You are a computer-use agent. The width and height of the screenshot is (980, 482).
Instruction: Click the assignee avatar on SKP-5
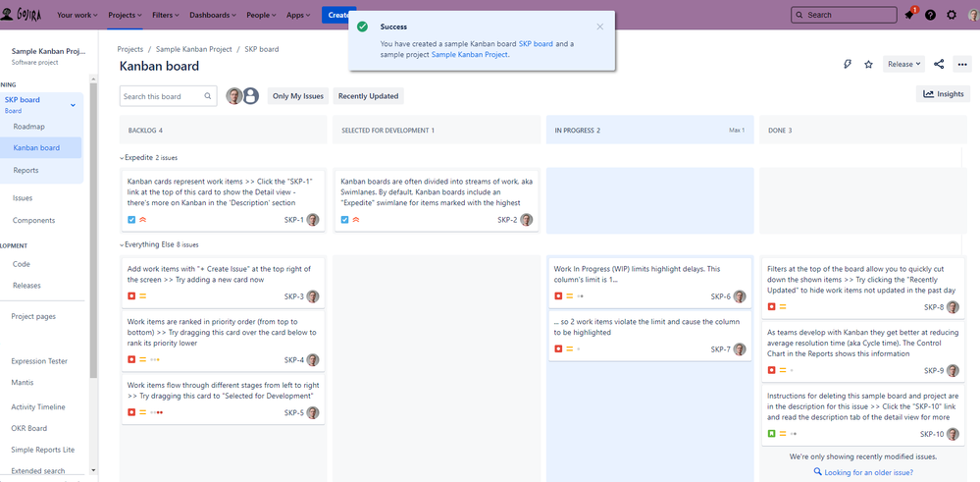313,412
